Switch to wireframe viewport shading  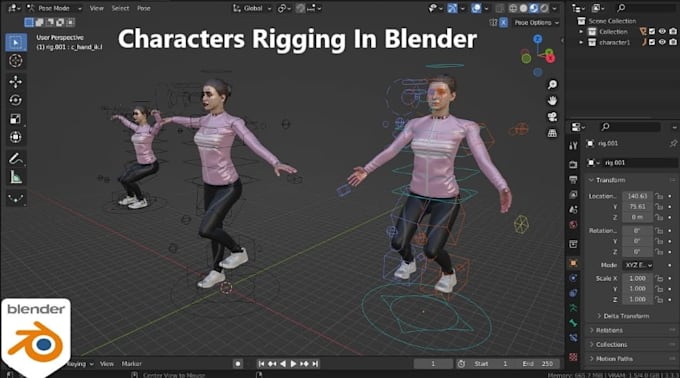(x=513, y=8)
